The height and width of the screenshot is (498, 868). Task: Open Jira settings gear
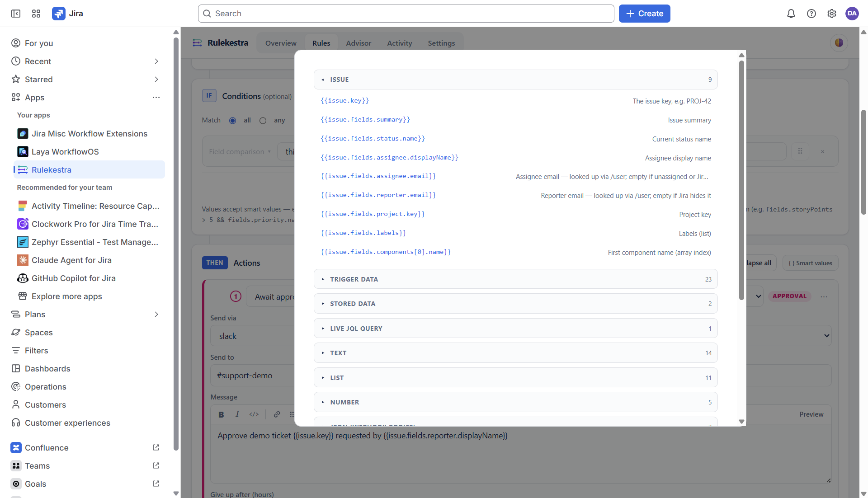(831, 14)
